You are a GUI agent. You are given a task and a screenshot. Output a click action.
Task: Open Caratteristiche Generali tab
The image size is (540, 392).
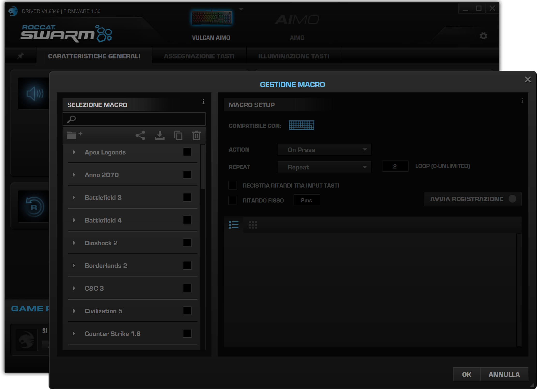[94, 56]
